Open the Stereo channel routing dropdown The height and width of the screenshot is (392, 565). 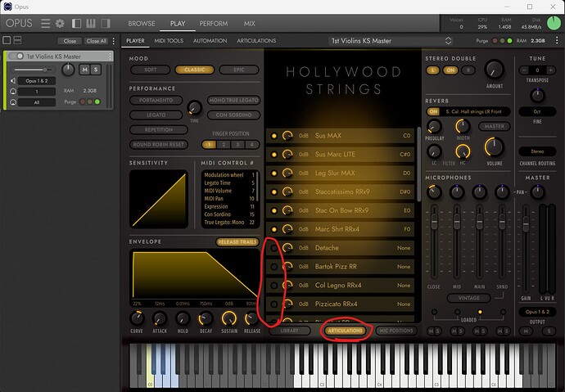(537, 151)
